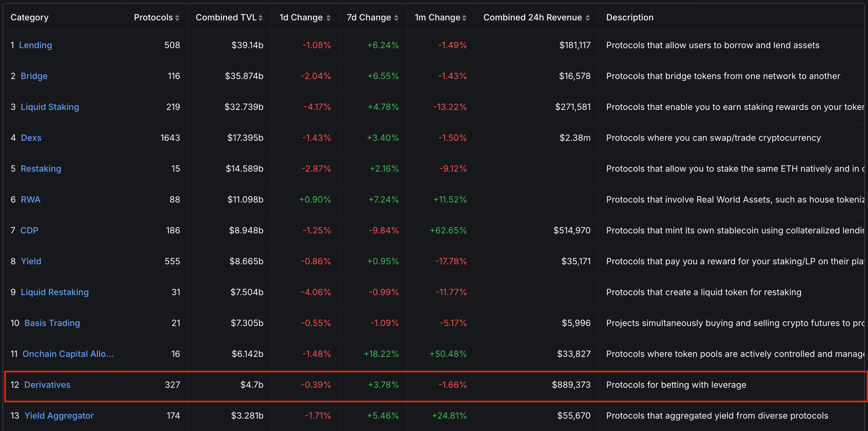Open the RWA category

pos(30,199)
